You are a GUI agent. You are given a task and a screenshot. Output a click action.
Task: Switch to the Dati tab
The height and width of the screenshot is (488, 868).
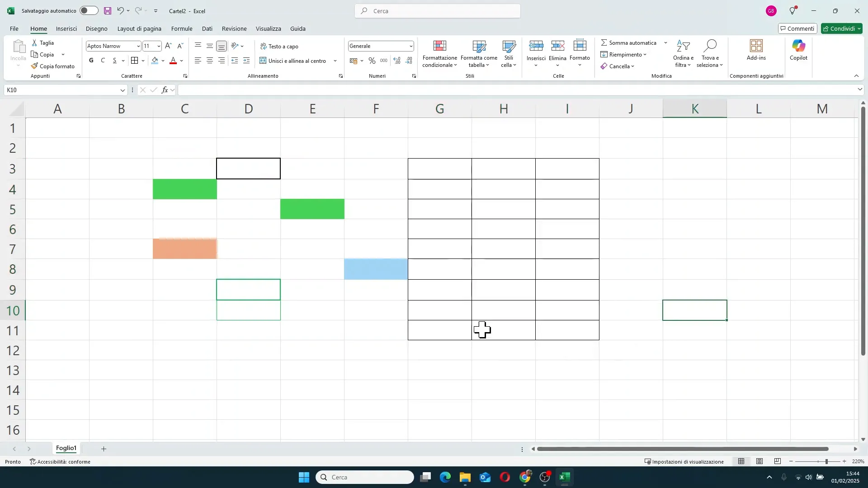pos(207,28)
